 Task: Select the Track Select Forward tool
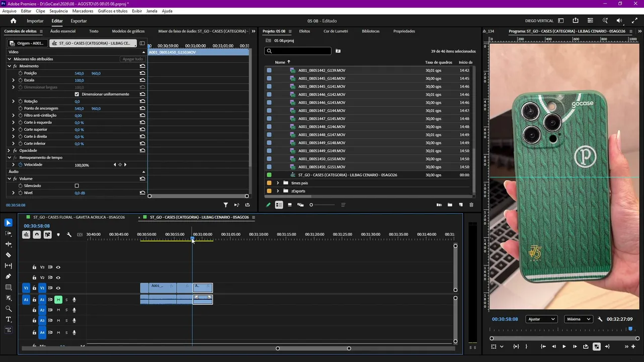point(9,234)
